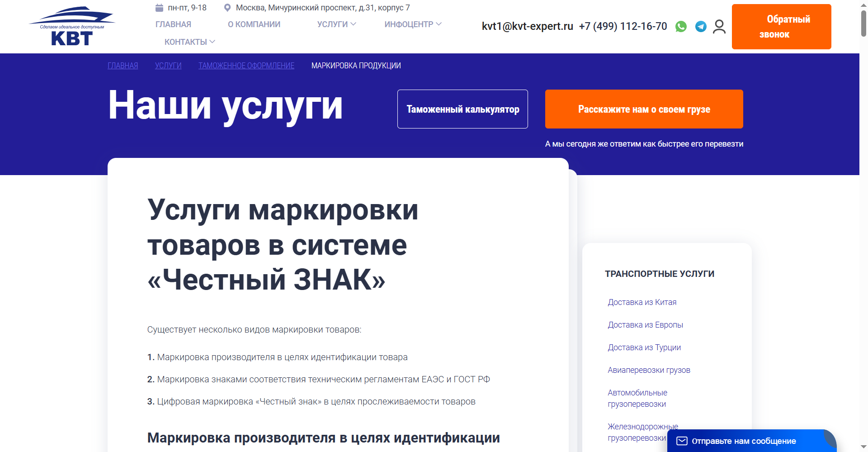Open the Таможенный калькулятор
The height and width of the screenshot is (452, 868).
[x=462, y=109]
